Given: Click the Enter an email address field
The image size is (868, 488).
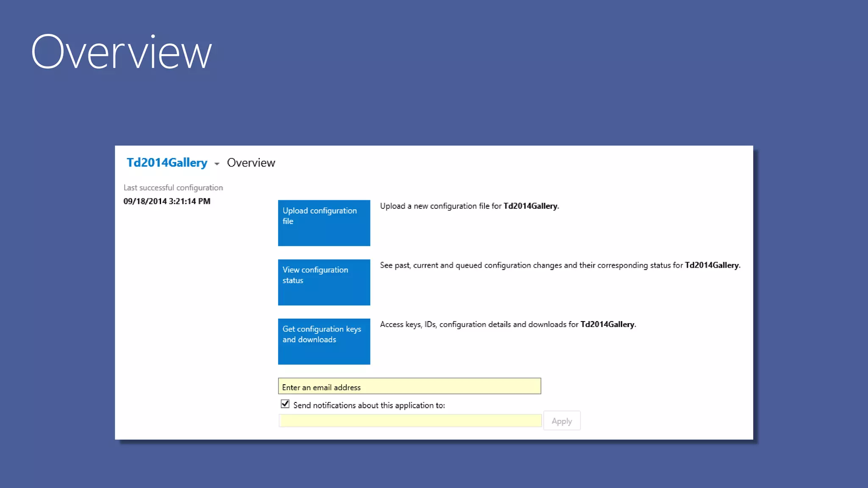Looking at the screenshot, I should point(409,386).
